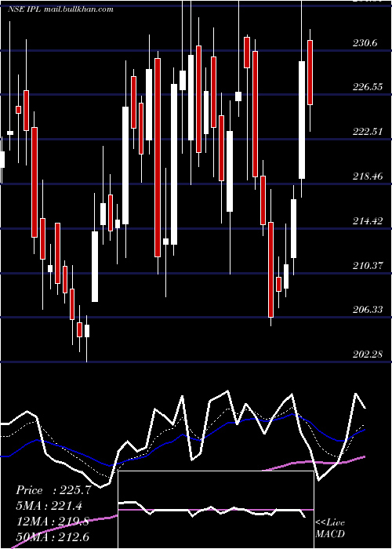Viewport: 392px width, 549px height.
Task: Click the 214.42 price axis label
Action: (367, 221)
